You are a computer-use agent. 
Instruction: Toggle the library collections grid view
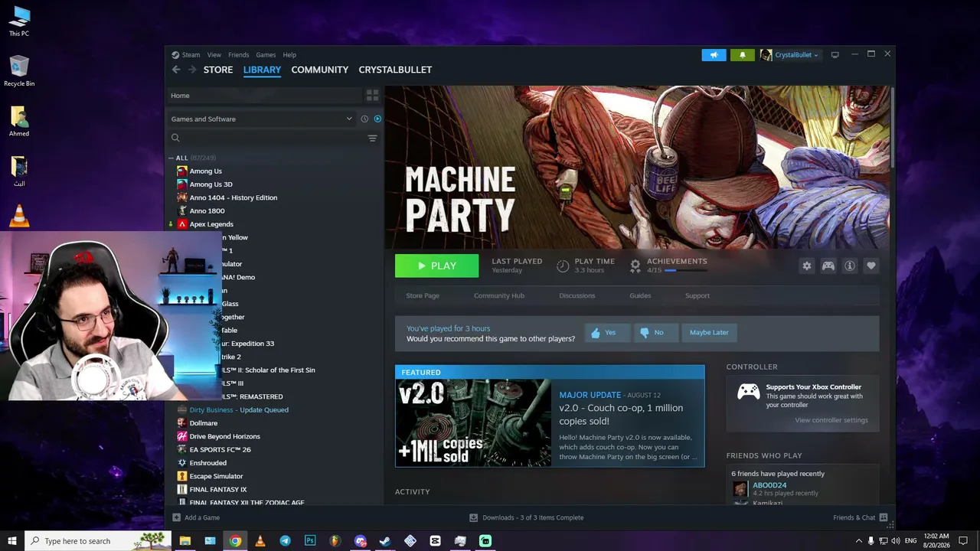[372, 96]
